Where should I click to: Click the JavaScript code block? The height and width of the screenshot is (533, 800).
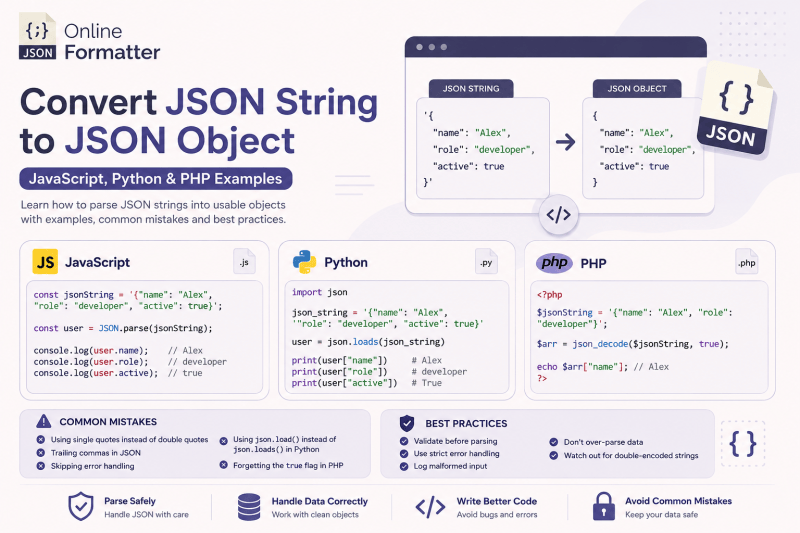144,337
